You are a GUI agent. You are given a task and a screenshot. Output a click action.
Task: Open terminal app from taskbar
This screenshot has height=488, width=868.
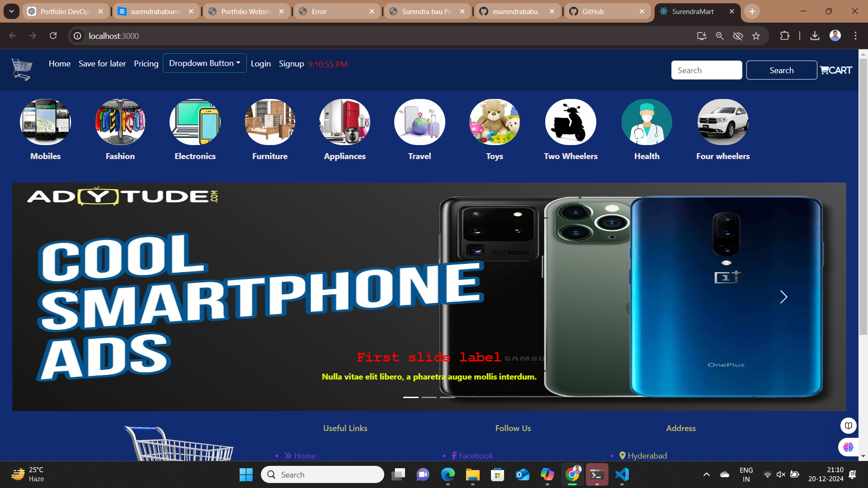click(x=597, y=474)
